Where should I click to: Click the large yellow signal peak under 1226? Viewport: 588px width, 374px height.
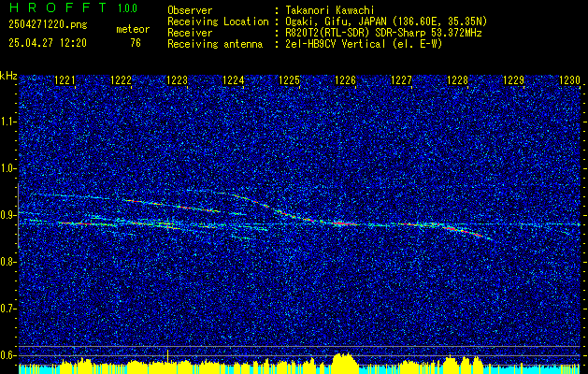[x=345, y=363]
